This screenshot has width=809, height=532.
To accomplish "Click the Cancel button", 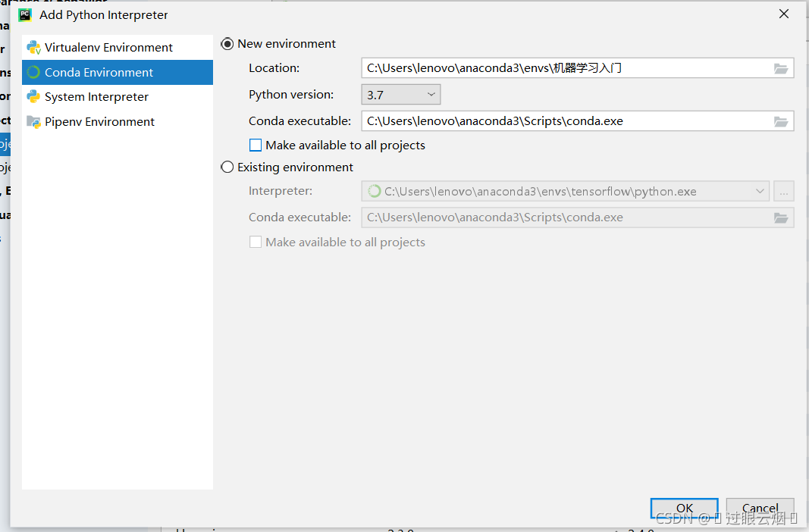I will [x=760, y=509].
